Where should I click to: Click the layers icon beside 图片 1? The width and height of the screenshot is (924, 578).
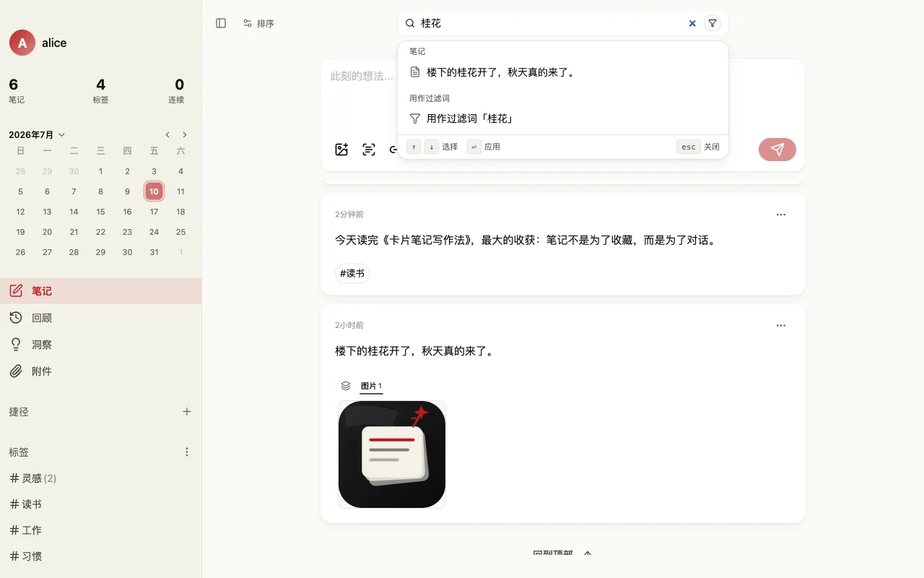[x=346, y=386]
